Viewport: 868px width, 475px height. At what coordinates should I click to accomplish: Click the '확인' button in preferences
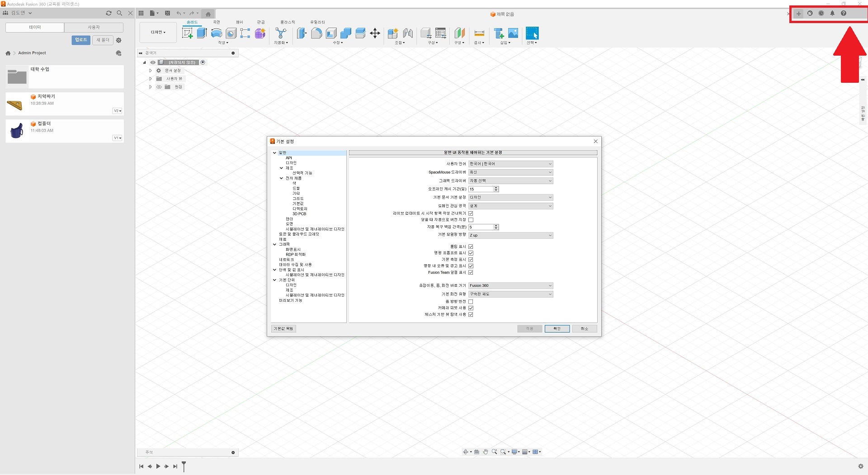(557, 329)
